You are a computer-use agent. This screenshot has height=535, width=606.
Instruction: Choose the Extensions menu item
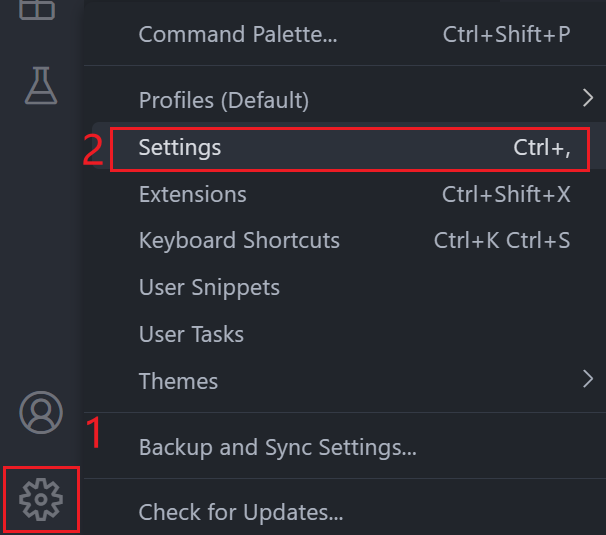pyautogui.click(x=193, y=194)
